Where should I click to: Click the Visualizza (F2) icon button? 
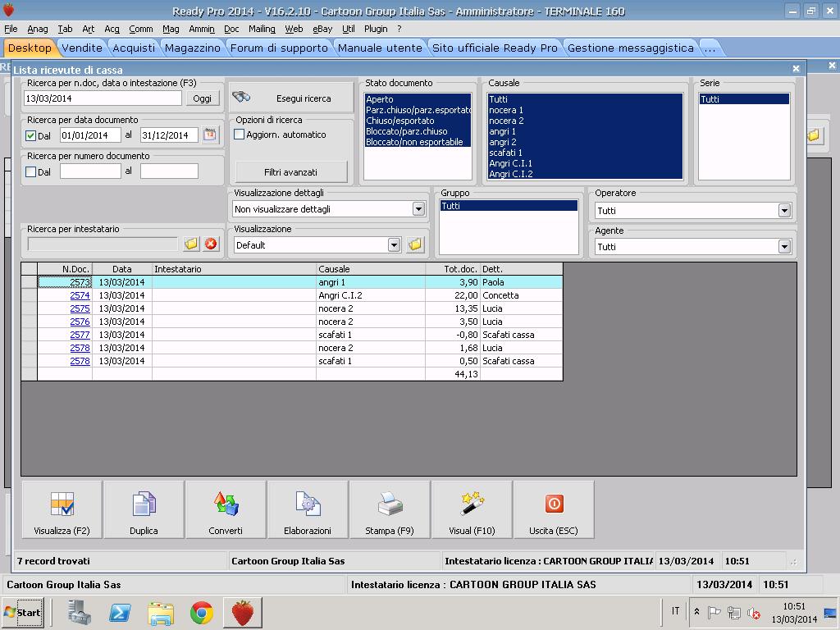click(x=62, y=509)
